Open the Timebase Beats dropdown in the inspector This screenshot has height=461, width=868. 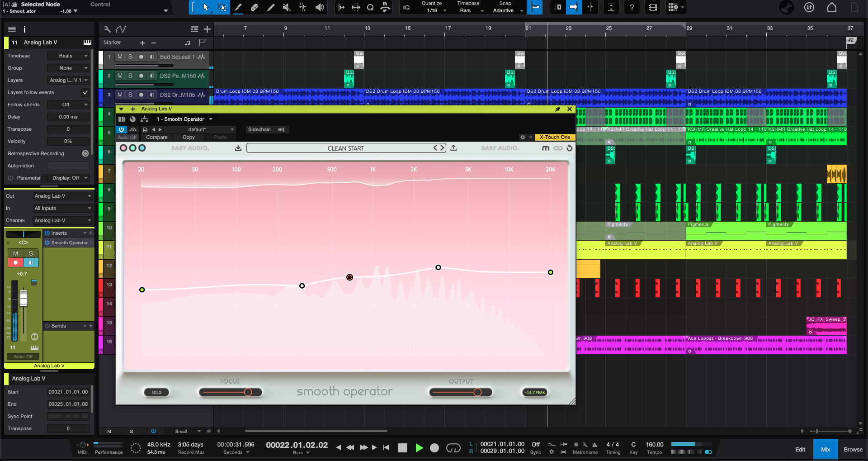68,56
